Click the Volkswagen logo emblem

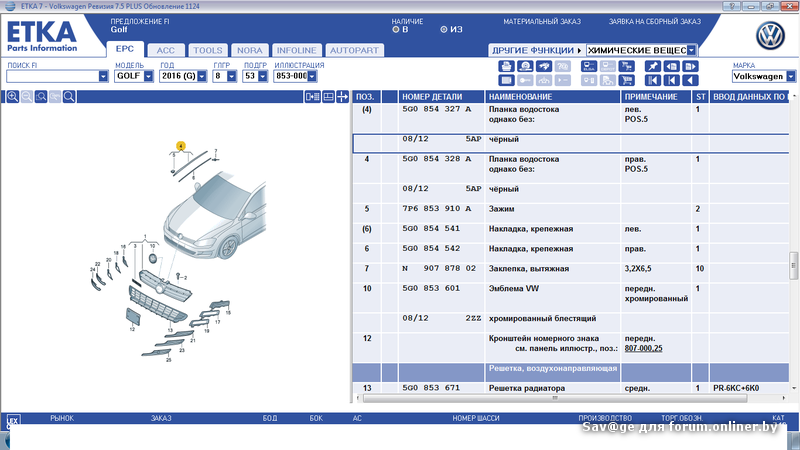click(x=769, y=38)
